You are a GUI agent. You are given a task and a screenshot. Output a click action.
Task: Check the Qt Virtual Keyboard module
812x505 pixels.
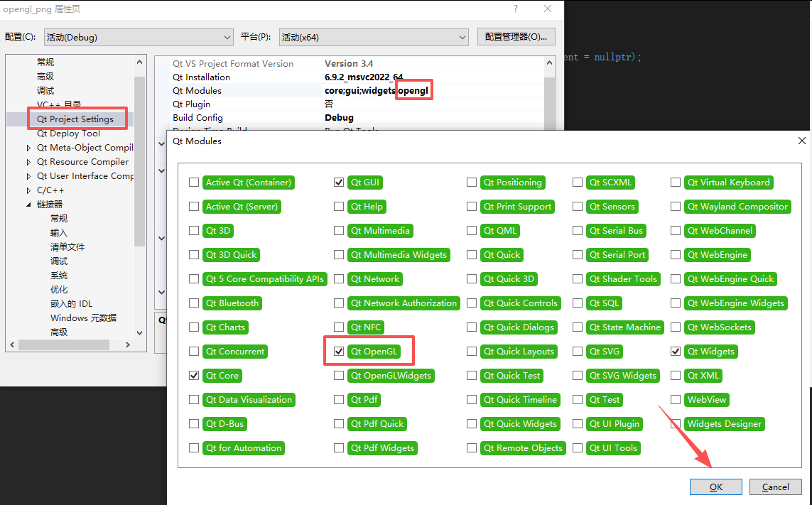click(x=676, y=183)
